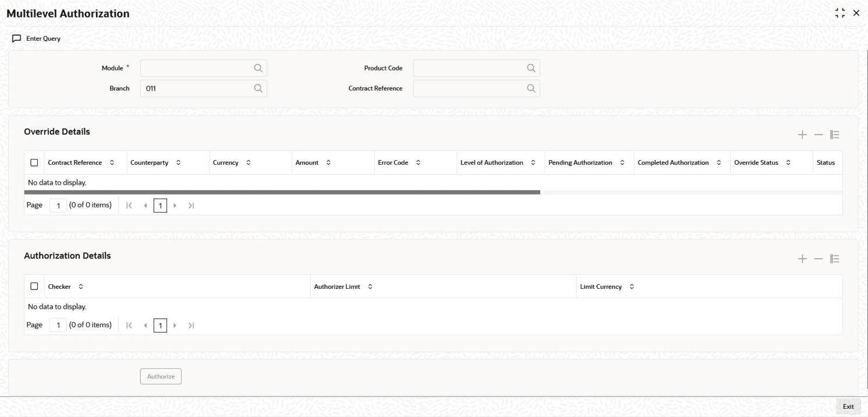This screenshot has width=868, height=417.
Task: Sort by Checker column
Action: pos(81,287)
